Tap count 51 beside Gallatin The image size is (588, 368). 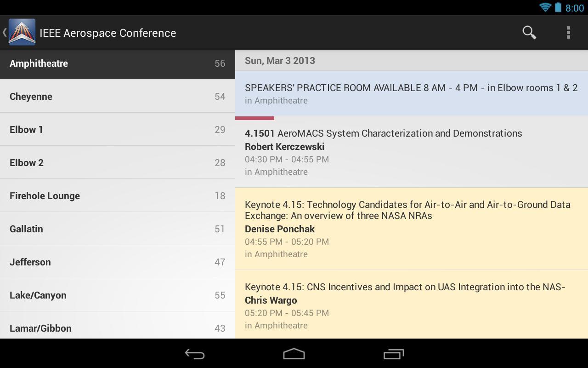[x=220, y=229]
